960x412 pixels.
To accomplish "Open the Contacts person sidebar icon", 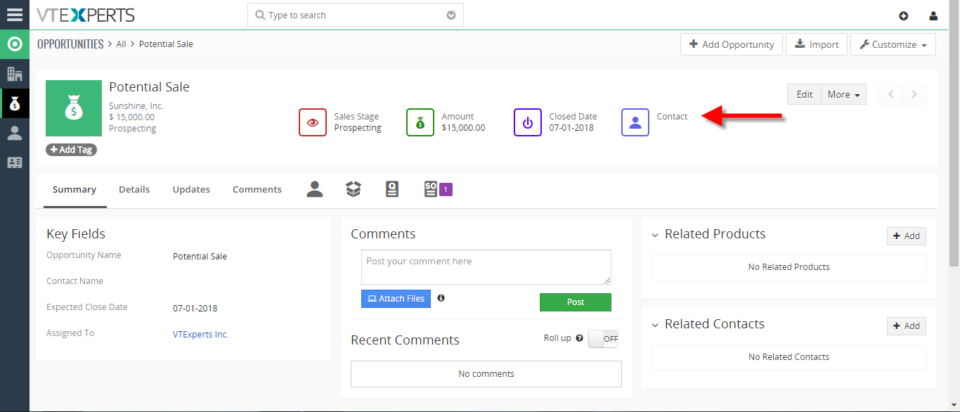I will [x=15, y=133].
